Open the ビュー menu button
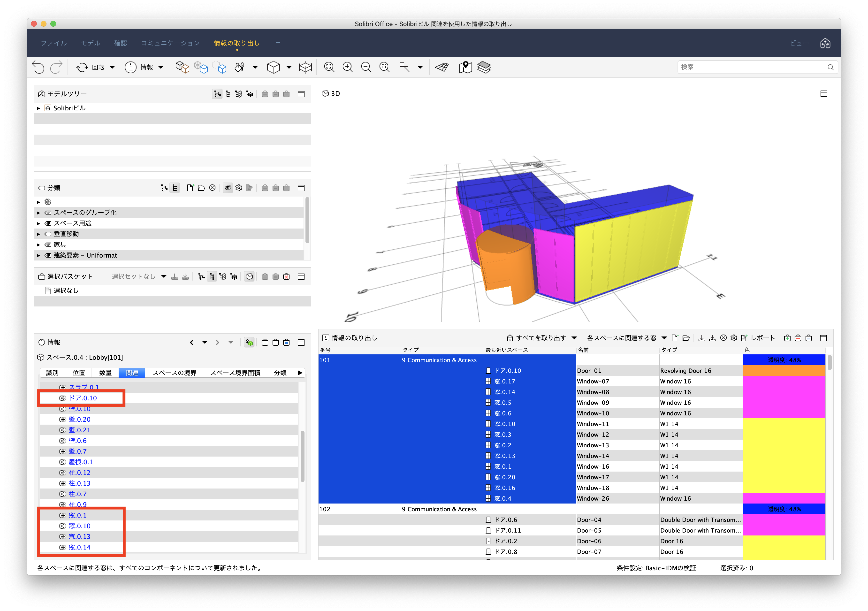The image size is (868, 611). 799,43
